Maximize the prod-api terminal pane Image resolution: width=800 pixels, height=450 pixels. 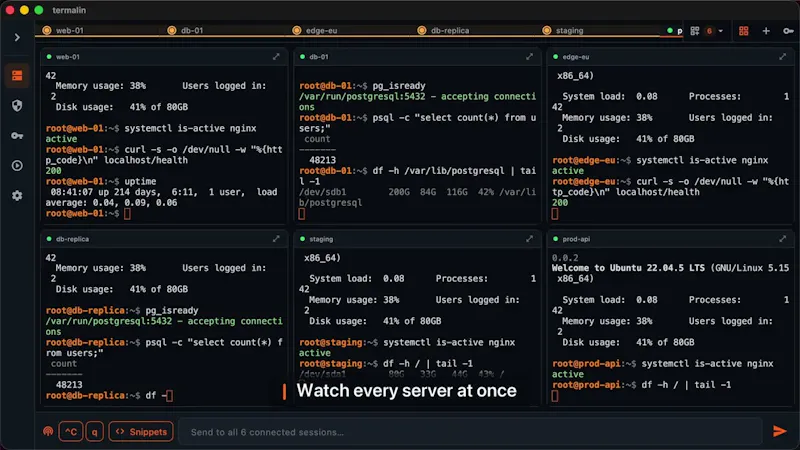pos(783,239)
